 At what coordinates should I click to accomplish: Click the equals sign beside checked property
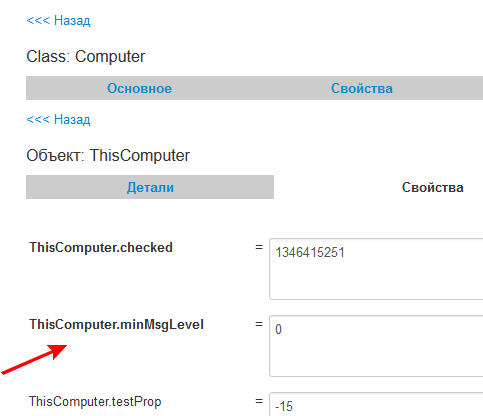click(259, 247)
